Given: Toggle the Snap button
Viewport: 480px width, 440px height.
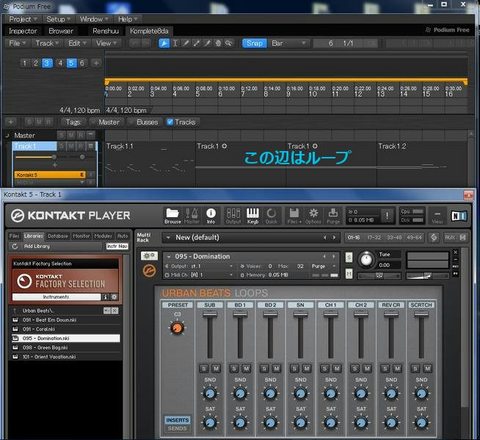Looking at the screenshot, I should 255,43.
